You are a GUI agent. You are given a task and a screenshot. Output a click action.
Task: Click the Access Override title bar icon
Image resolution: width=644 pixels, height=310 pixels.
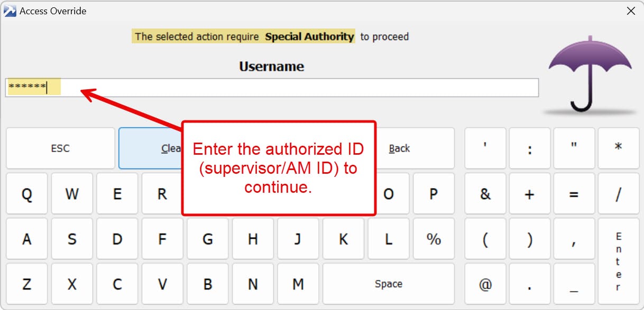click(x=10, y=11)
